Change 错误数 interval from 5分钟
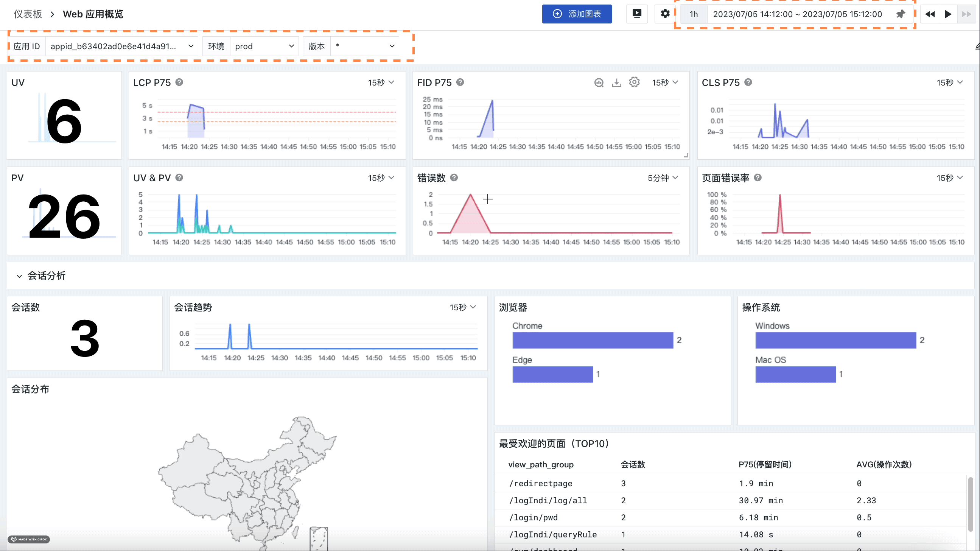The image size is (980, 551). click(x=663, y=178)
